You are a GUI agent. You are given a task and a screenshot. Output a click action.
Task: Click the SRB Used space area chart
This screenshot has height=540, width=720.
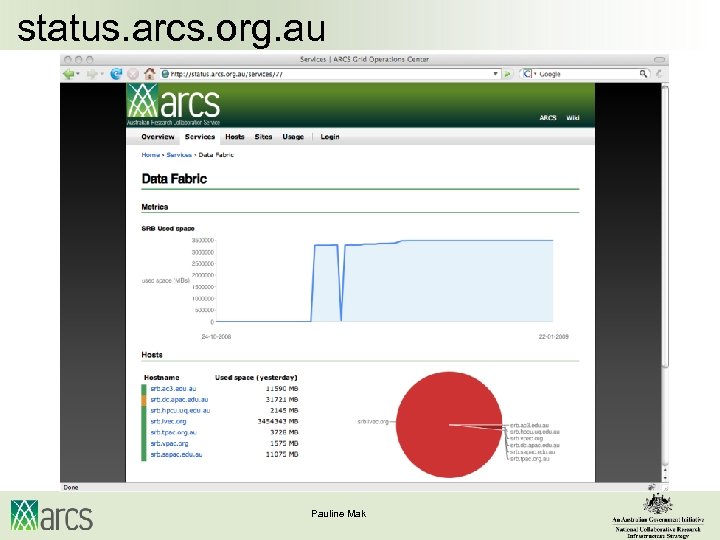tap(385, 281)
